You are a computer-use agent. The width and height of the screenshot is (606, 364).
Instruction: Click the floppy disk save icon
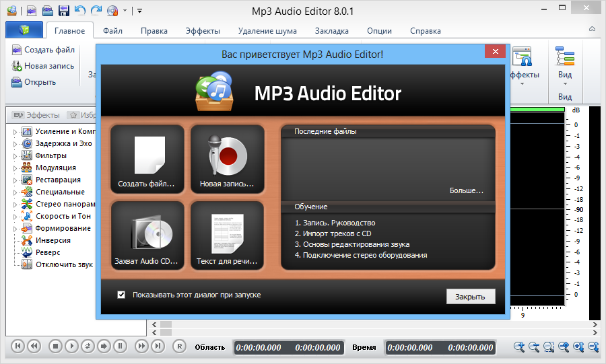[64, 11]
